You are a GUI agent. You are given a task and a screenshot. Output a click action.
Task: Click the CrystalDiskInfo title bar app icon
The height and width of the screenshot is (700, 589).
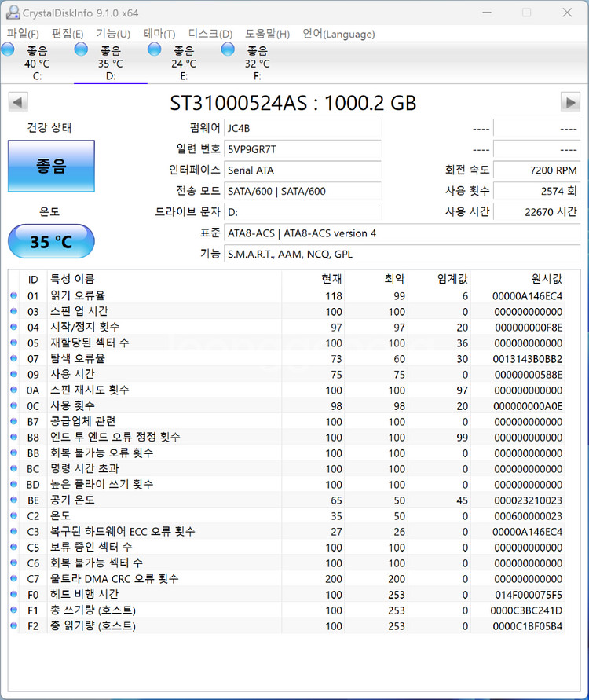coord(13,13)
